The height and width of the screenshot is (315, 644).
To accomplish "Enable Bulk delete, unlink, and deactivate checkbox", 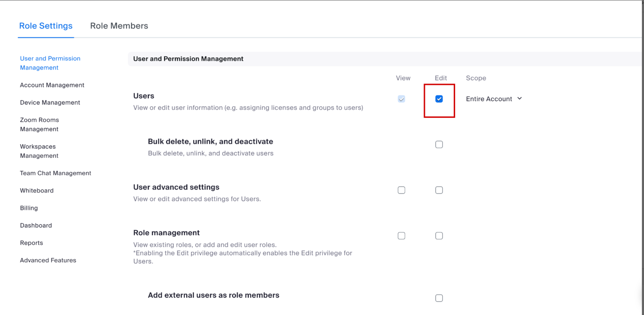I will [439, 144].
